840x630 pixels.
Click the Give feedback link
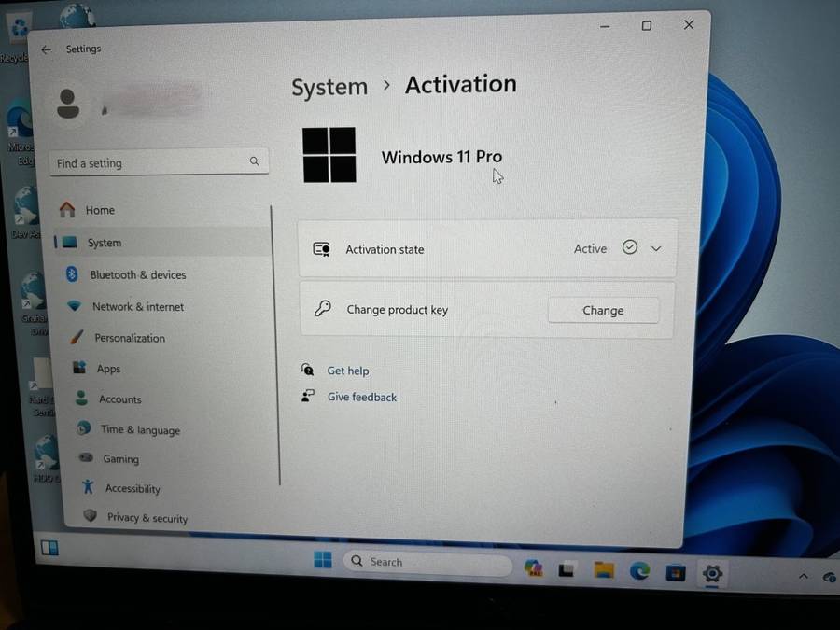coord(361,398)
